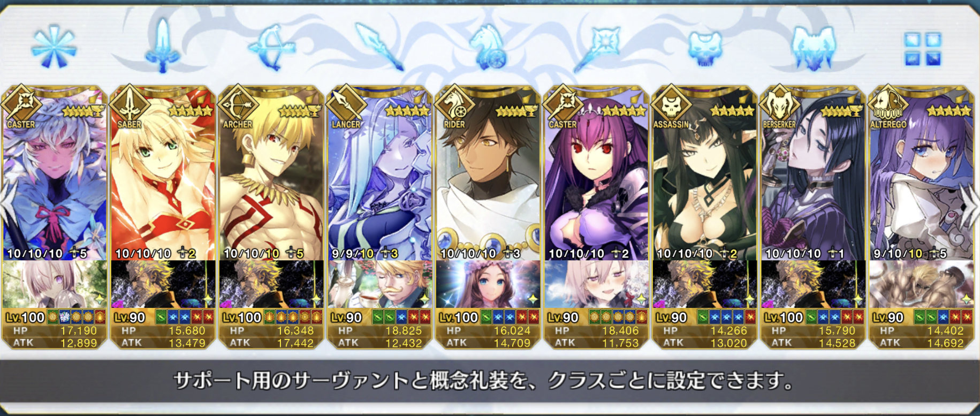Choose craft essence under first Caster card

pyautogui.click(x=54, y=284)
